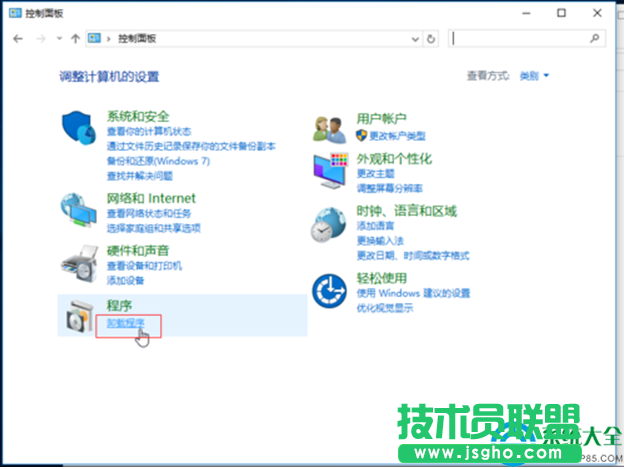Open the Network and Internet globe icon
Image resolution: width=625 pixels, height=469 pixels.
[x=79, y=210]
